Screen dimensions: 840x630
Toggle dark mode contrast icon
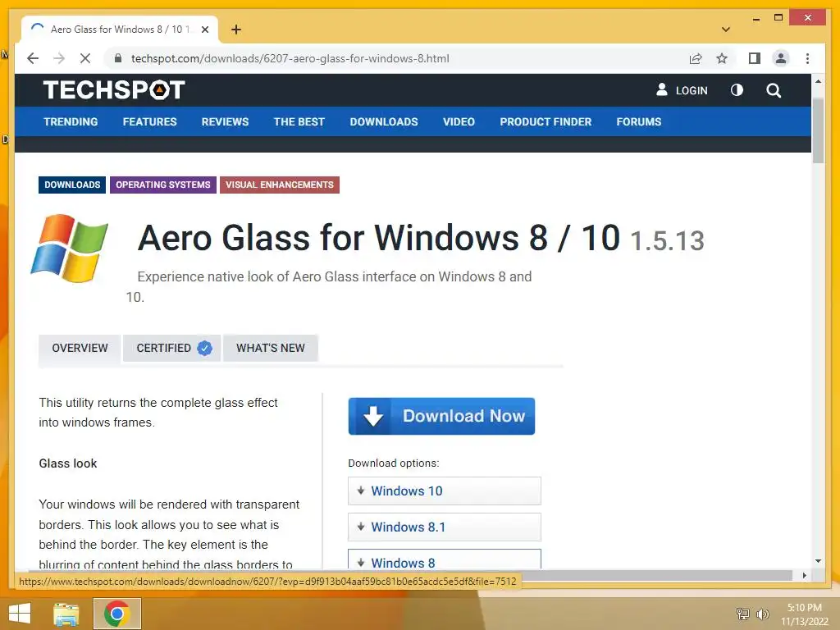pyautogui.click(x=737, y=90)
